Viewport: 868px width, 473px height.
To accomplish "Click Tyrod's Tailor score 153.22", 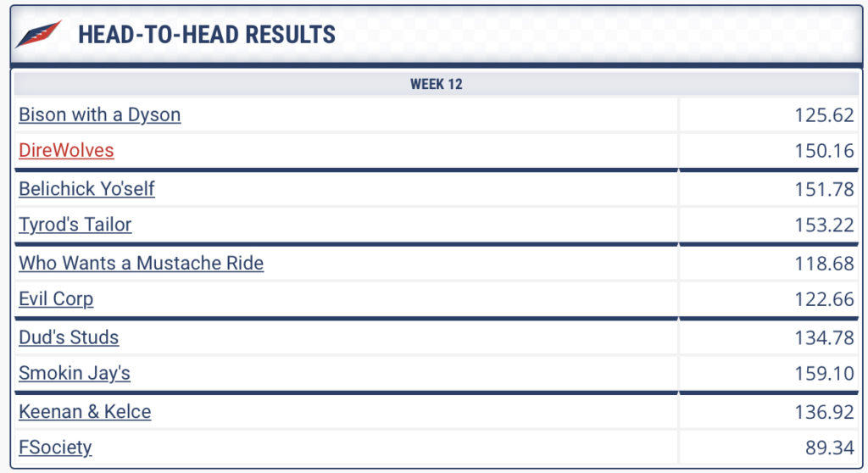I will click(x=824, y=225).
